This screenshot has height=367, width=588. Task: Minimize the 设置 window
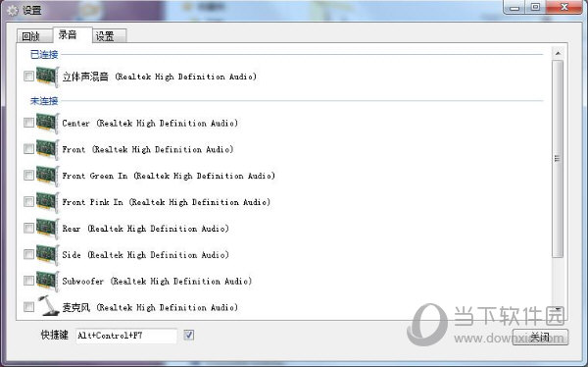(514, 8)
